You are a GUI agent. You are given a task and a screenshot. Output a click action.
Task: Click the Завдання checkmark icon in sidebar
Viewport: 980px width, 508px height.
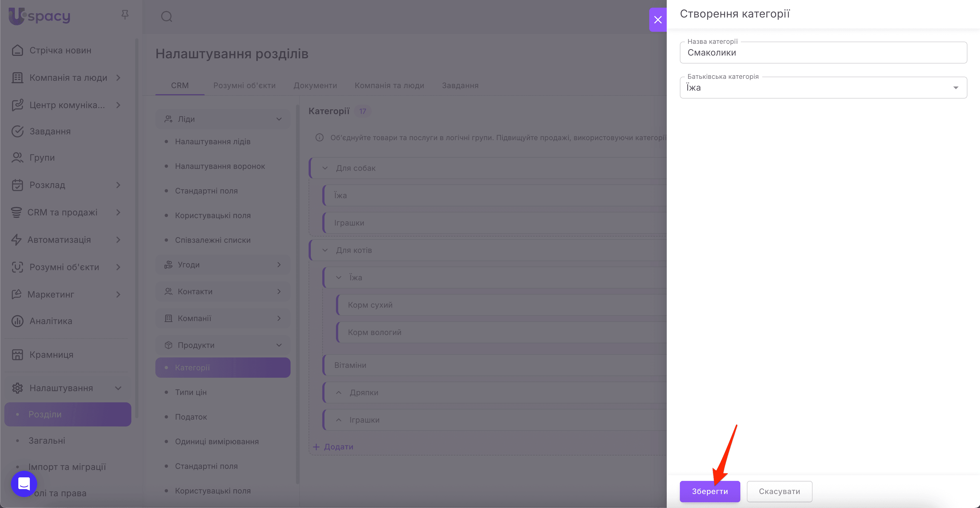(17, 131)
